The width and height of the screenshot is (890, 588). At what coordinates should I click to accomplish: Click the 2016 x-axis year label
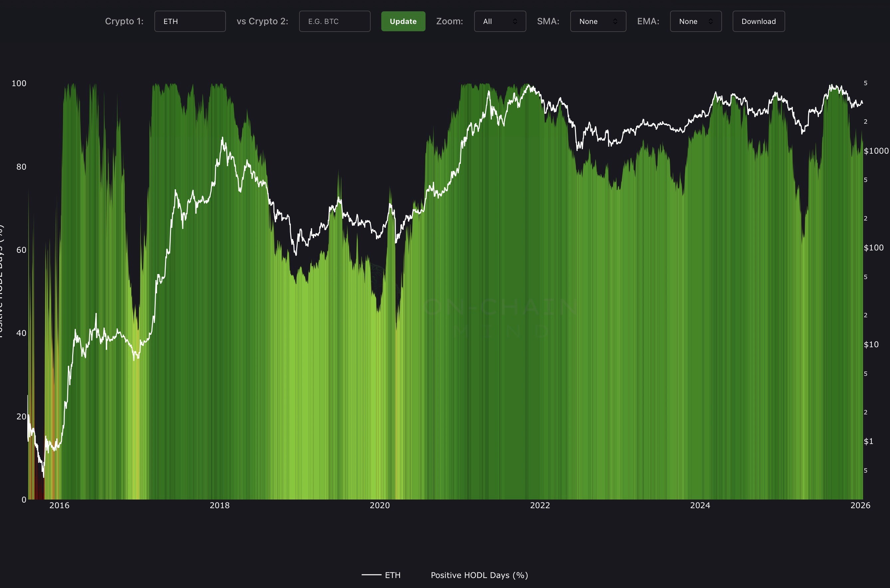tap(59, 505)
